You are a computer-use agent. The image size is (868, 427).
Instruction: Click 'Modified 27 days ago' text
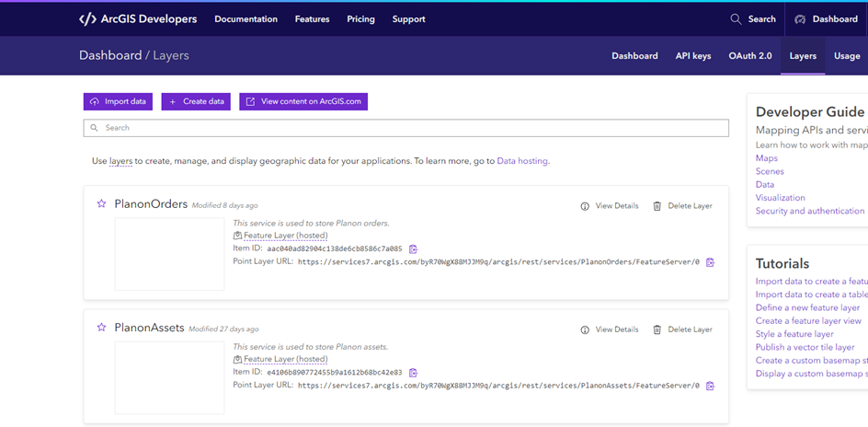tap(223, 329)
